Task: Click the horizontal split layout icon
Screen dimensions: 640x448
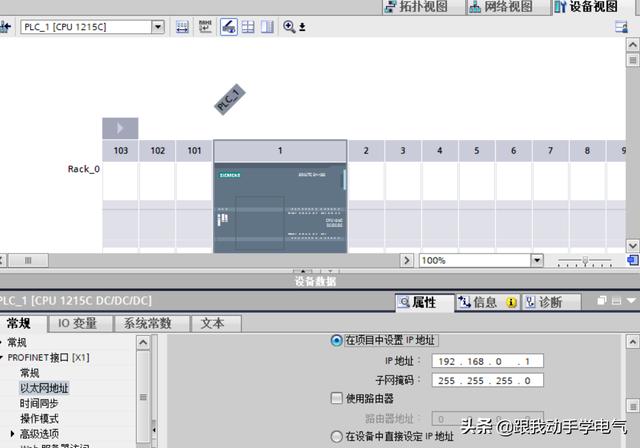Action: tap(248, 27)
